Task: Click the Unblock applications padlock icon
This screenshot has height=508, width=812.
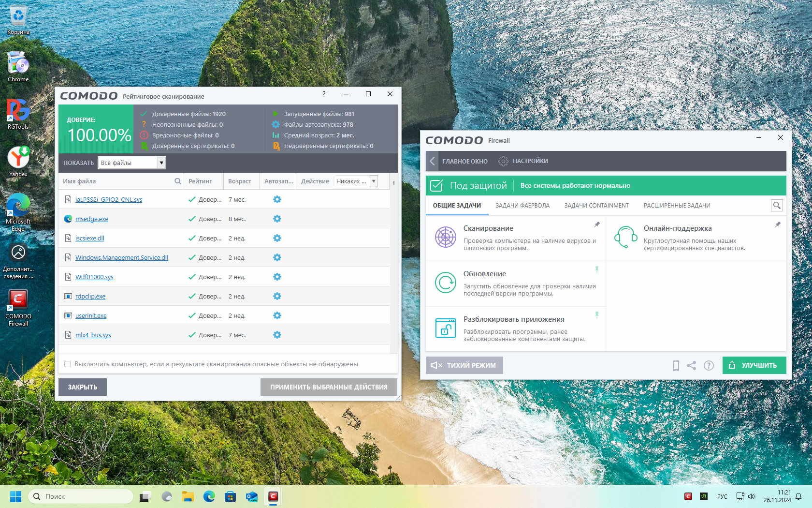Action: point(445,328)
